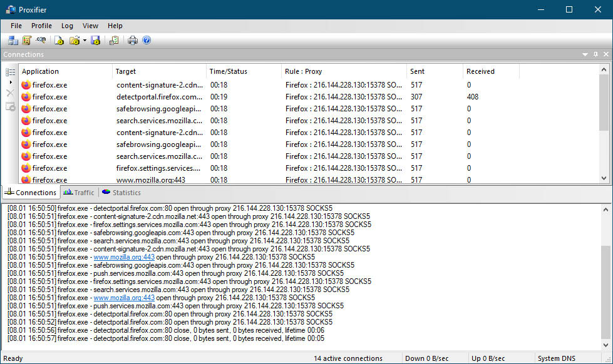Click 'Down 0 B/sec' status bar entry

tap(426, 358)
